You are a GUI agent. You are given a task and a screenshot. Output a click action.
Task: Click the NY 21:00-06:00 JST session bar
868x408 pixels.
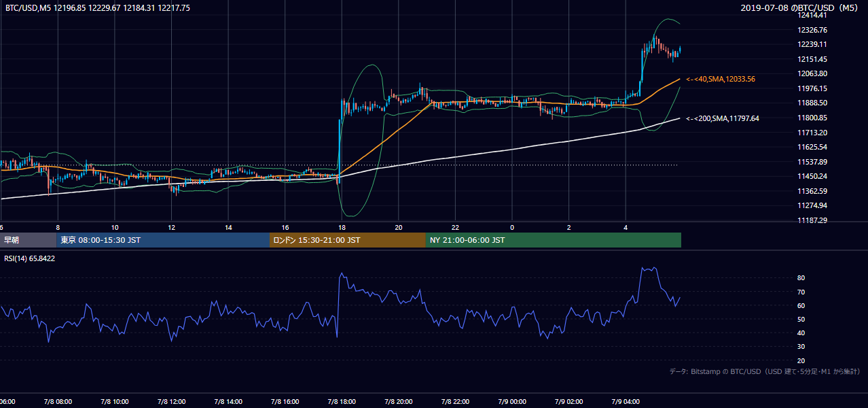coord(554,240)
